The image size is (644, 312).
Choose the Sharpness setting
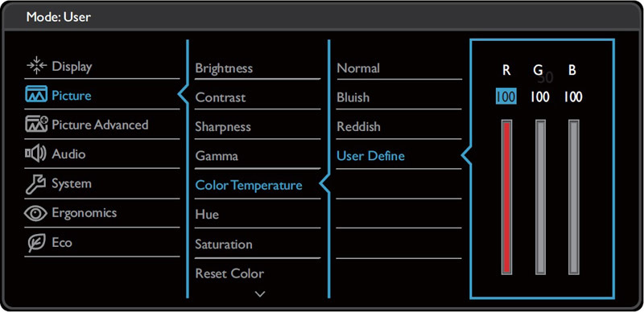coord(223,127)
